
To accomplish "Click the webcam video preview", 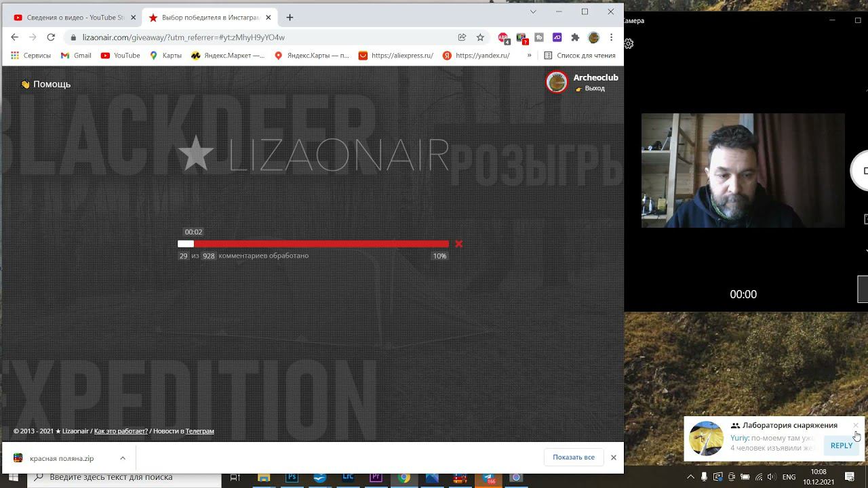I will [x=743, y=170].
